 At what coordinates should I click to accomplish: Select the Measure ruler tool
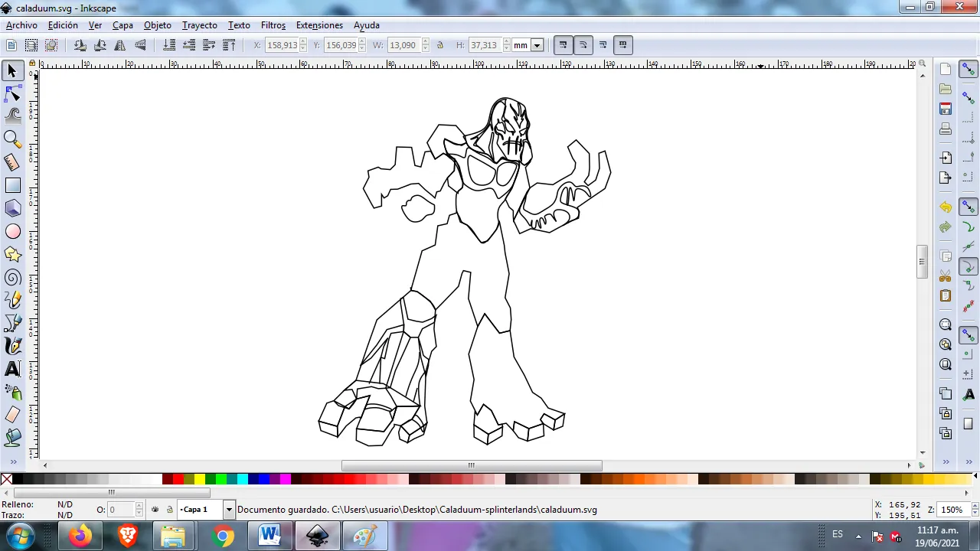coord(12,162)
